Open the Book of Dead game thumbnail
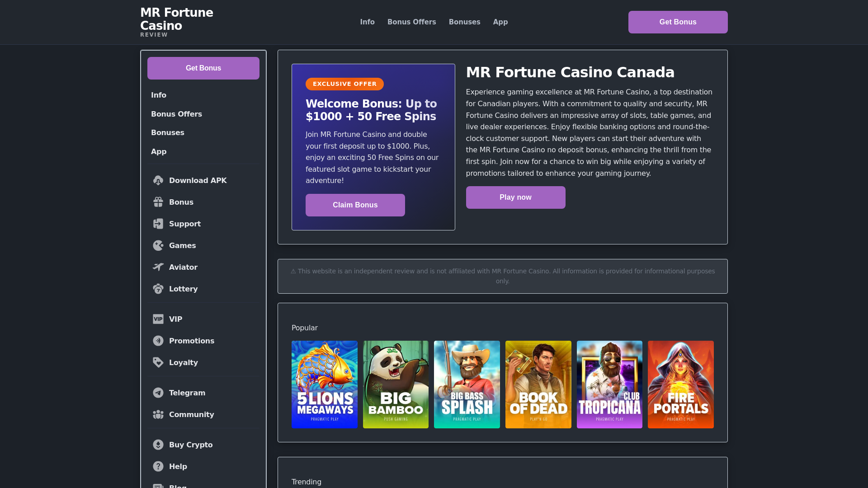Screen dimensions: 868x488 click(538, 385)
